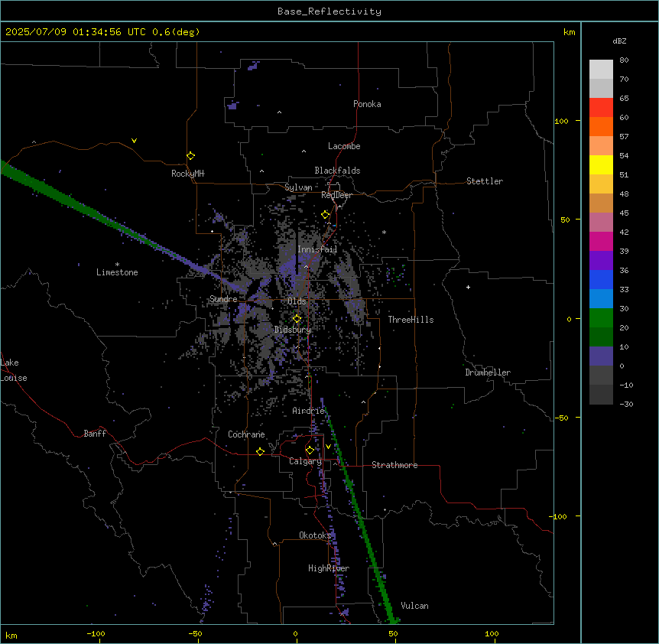Screen dimensions: 659x644
Task: Click the white asterisk marker east of Innisfail
Action: click(x=384, y=232)
